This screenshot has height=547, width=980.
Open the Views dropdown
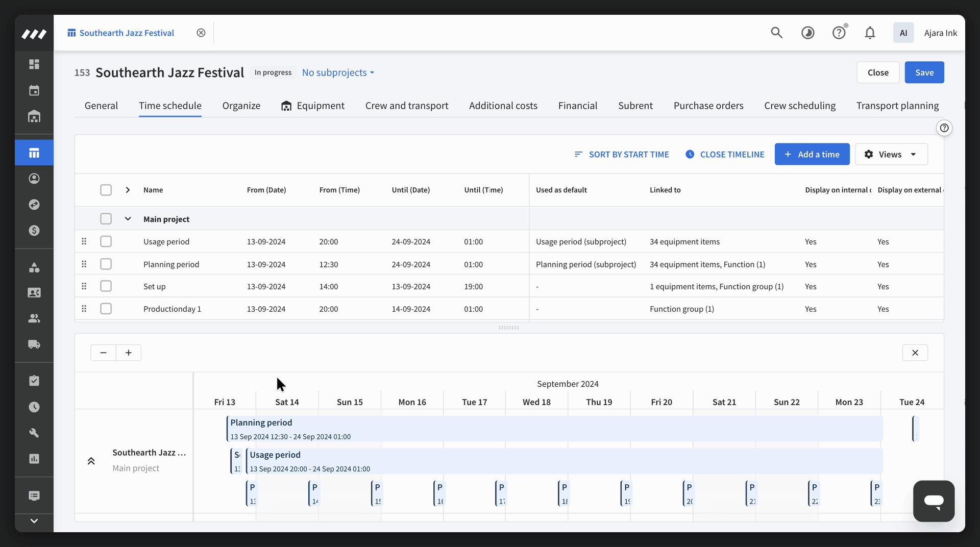(x=891, y=154)
